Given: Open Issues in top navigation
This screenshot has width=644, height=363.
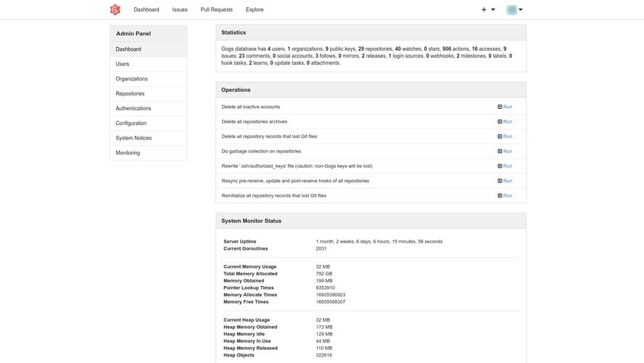Looking at the screenshot, I should (x=180, y=9).
